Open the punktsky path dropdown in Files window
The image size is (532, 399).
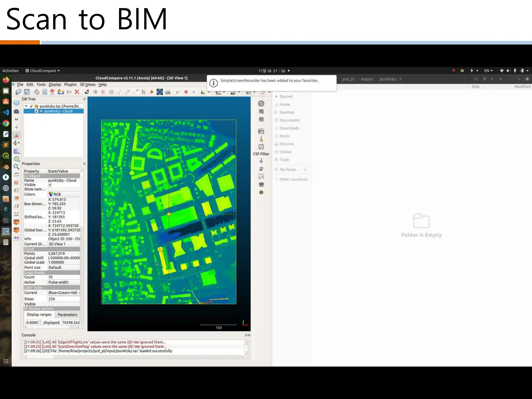[400, 79]
